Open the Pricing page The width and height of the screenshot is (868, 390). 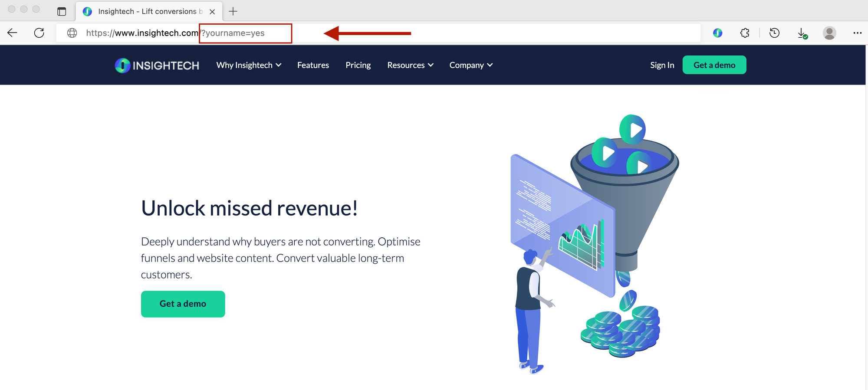[358, 65]
